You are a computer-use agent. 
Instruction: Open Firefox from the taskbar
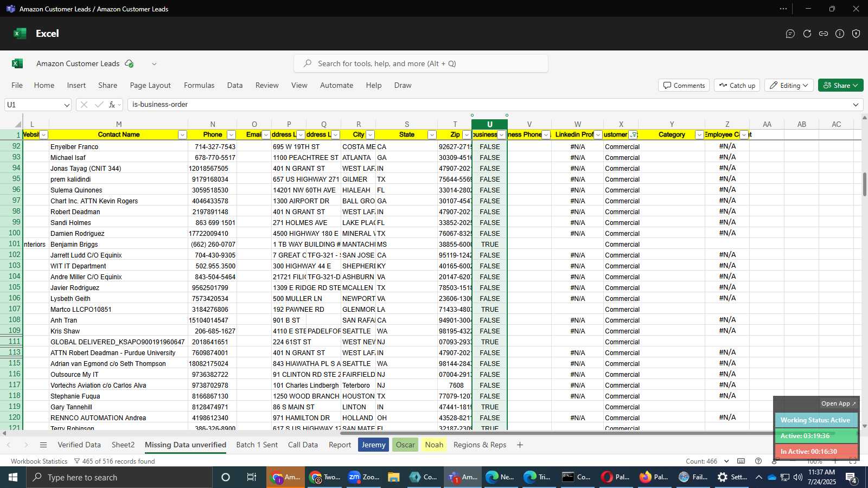pos(654,477)
